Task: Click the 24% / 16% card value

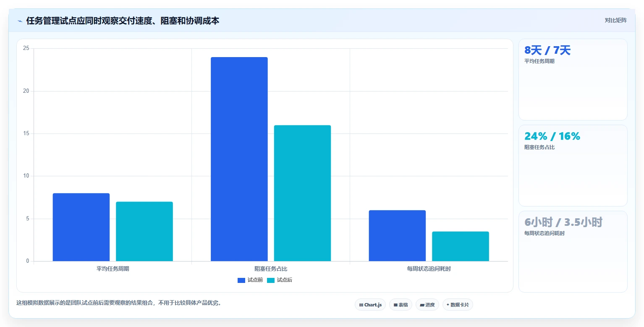Action: (x=552, y=136)
